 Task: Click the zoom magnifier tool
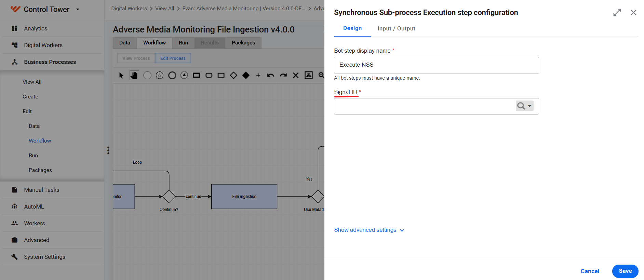(x=321, y=75)
